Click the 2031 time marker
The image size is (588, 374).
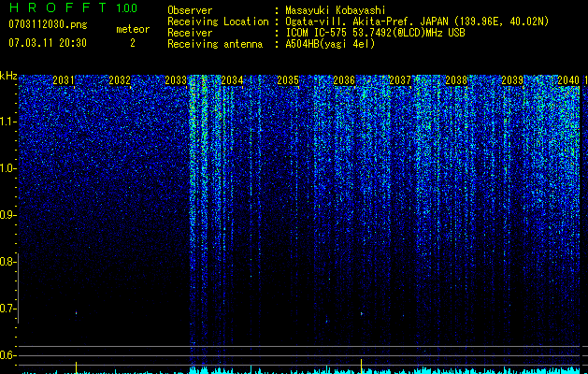(x=64, y=80)
